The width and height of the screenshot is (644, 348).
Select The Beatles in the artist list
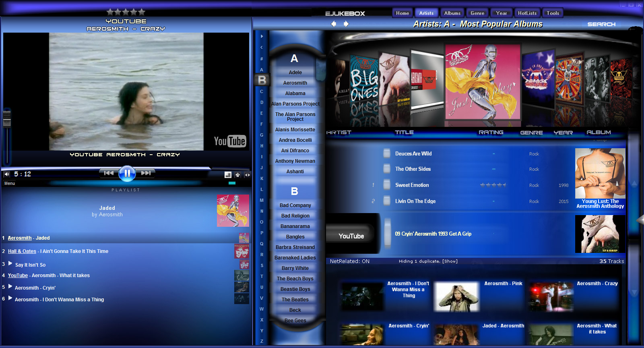click(x=295, y=300)
